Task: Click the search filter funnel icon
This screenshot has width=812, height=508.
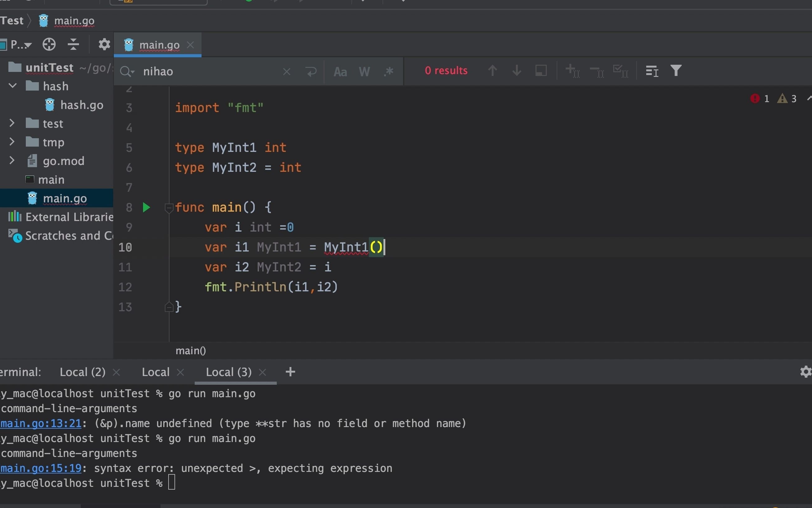Action: coord(676,71)
